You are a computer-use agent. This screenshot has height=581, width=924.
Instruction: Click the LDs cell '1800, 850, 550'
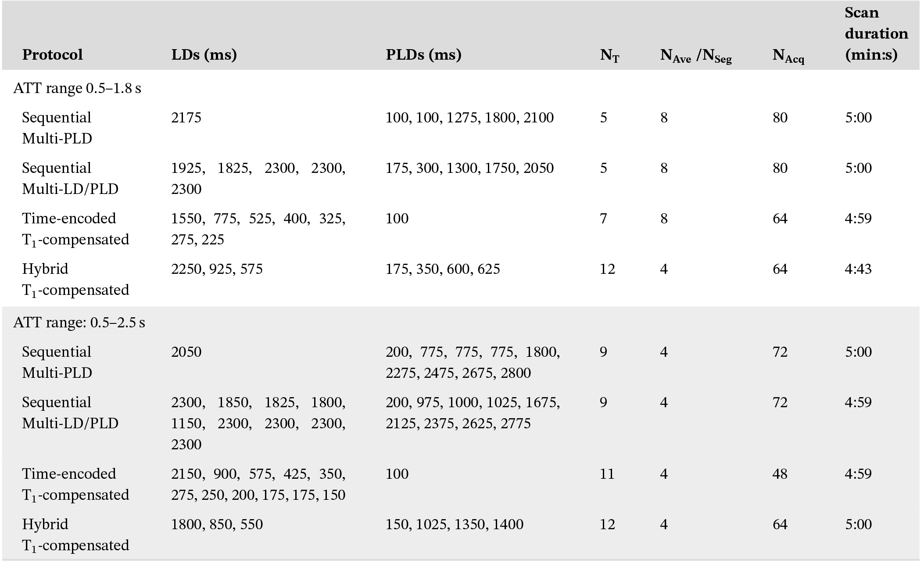(x=217, y=524)
